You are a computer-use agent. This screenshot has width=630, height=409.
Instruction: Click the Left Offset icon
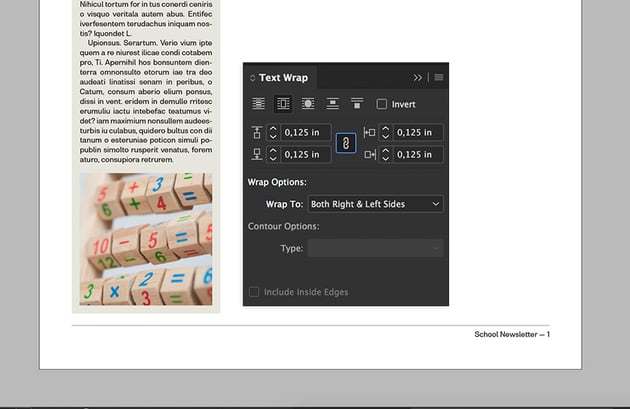coord(369,133)
